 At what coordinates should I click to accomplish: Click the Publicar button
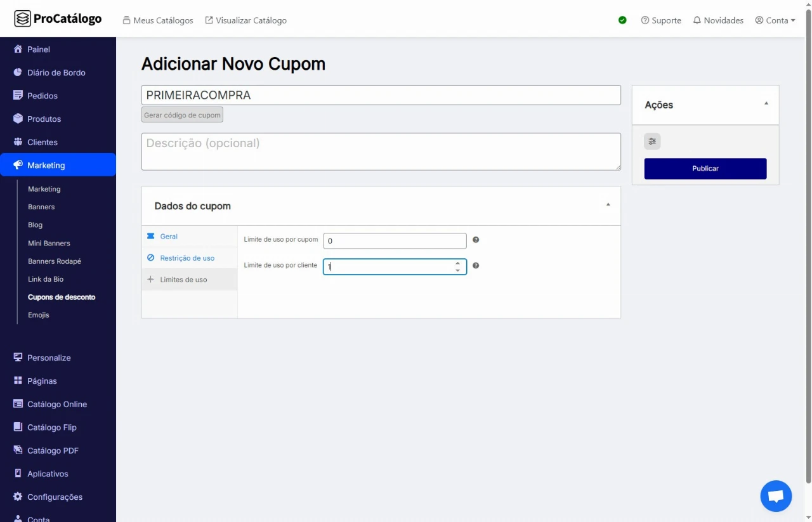(705, 169)
